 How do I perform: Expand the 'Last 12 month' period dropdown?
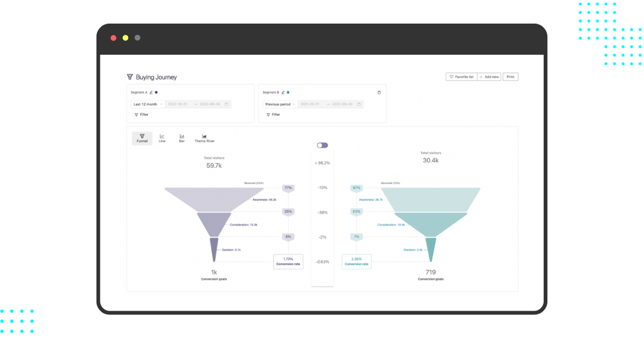[147, 104]
